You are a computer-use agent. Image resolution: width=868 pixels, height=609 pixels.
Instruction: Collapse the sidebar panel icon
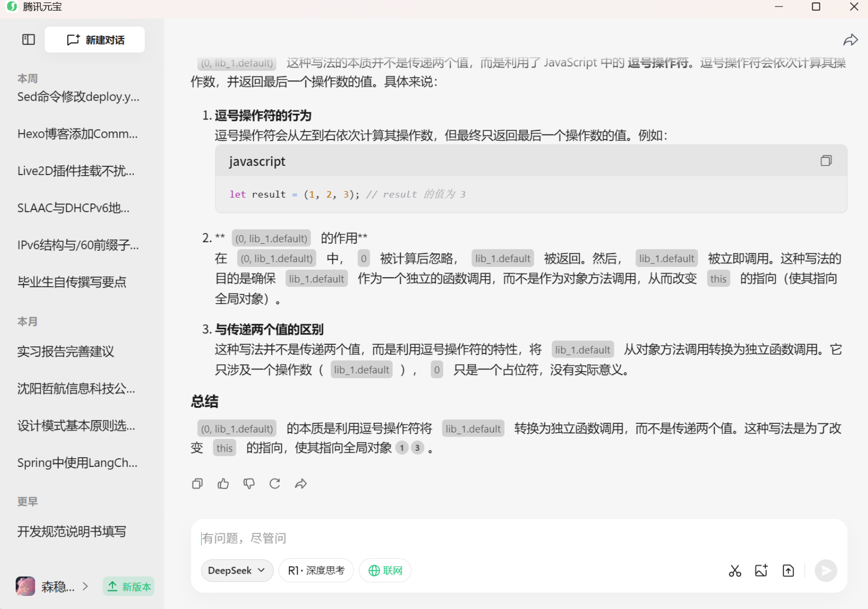[x=28, y=39]
